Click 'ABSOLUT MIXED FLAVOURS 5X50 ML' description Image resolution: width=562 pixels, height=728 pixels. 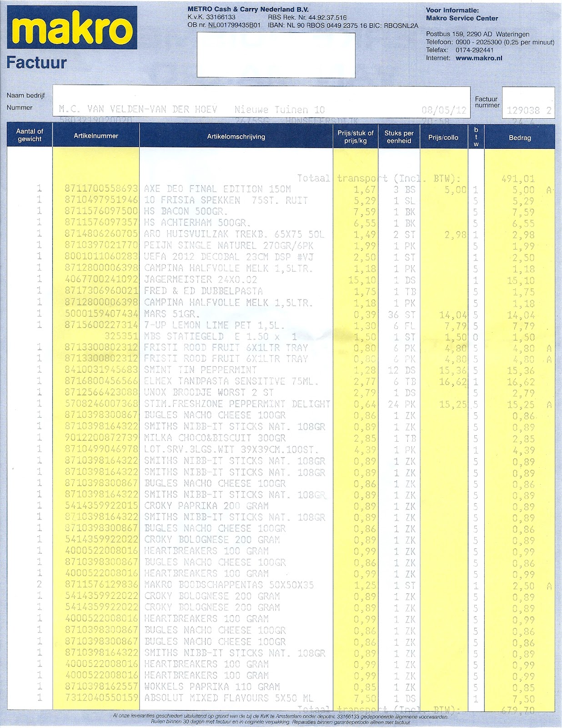(x=228, y=698)
